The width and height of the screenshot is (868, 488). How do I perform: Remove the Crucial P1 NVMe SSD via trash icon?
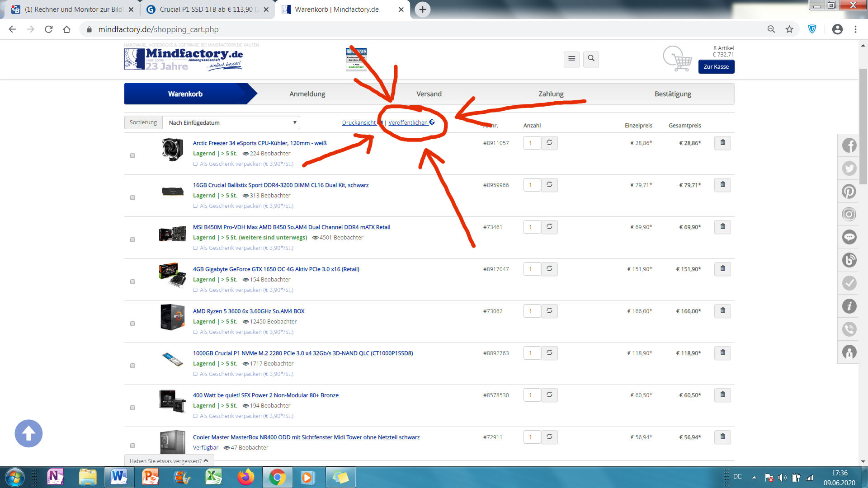(722, 353)
